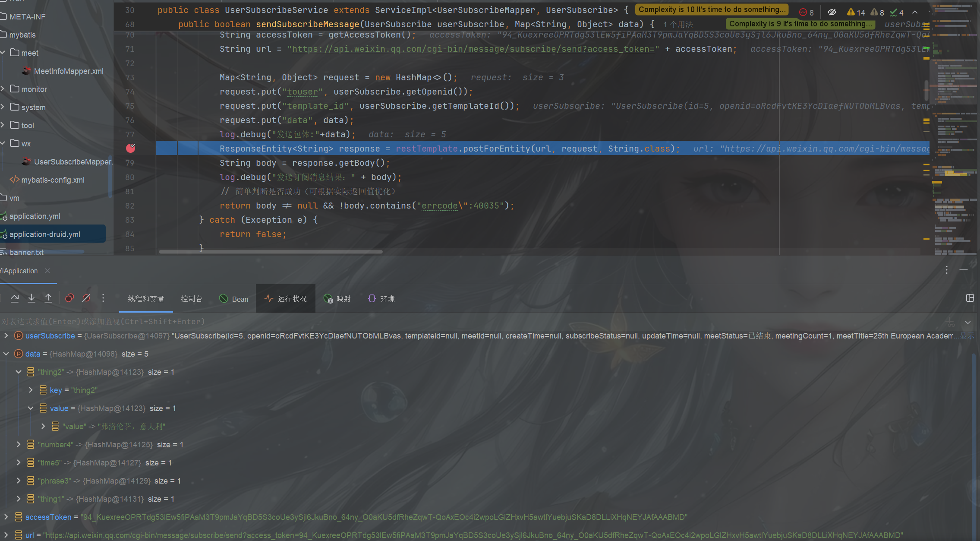The width and height of the screenshot is (980, 541).
Task: Switch to the 控制台 console tab
Action: 192,299
